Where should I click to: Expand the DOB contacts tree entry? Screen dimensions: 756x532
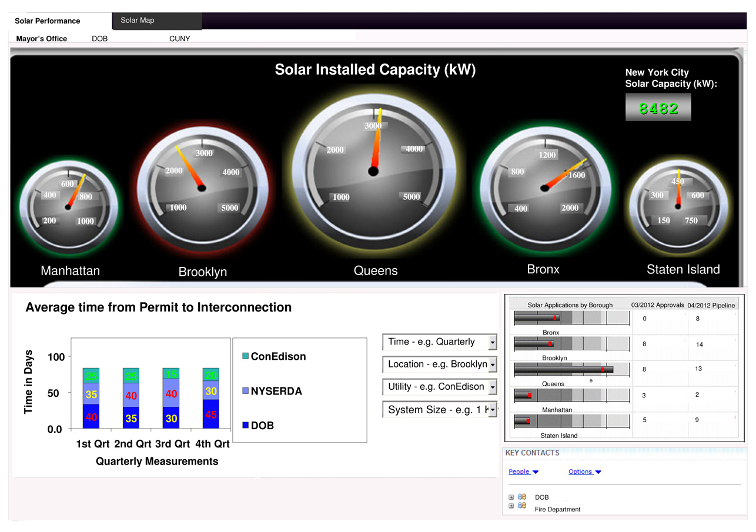511,497
